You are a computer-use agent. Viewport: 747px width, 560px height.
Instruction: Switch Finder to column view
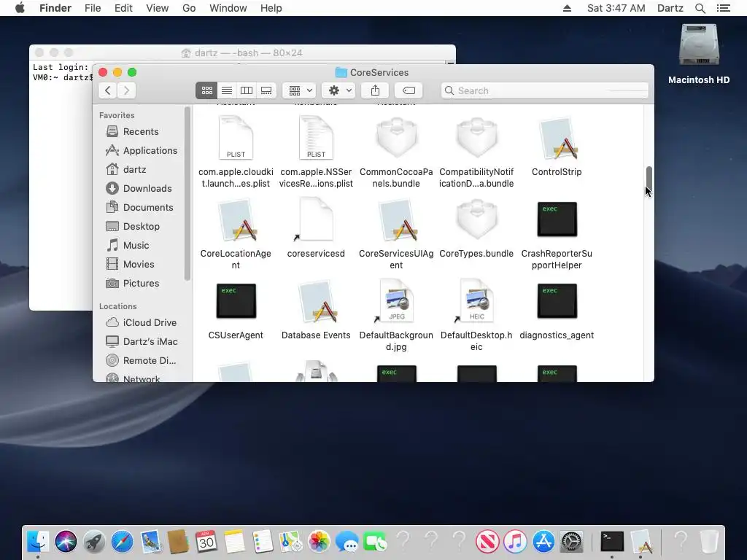tap(247, 90)
